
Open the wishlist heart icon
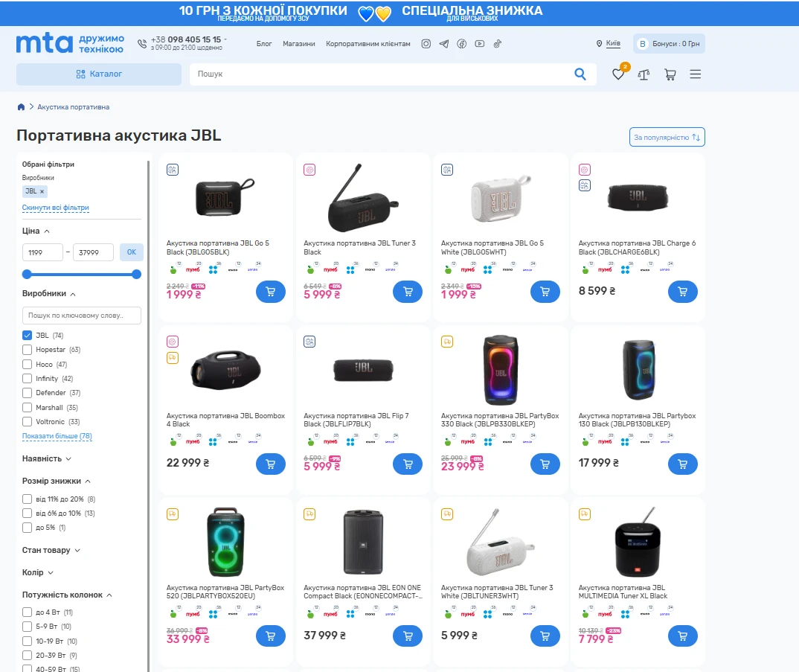click(x=618, y=74)
